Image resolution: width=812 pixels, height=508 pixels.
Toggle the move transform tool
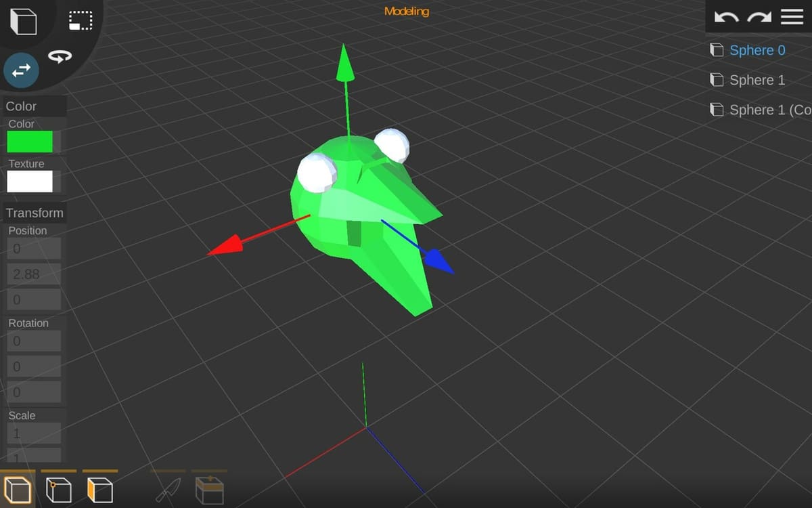coord(20,70)
